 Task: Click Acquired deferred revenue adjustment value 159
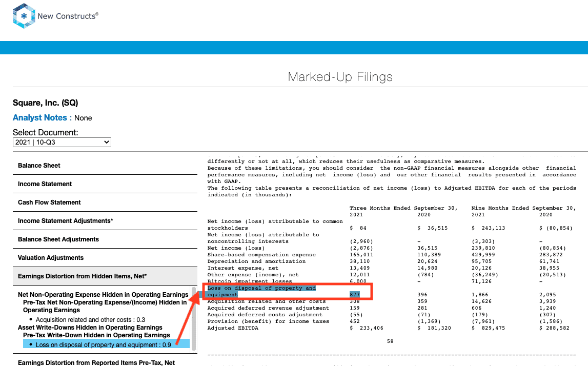coord(354,308)
